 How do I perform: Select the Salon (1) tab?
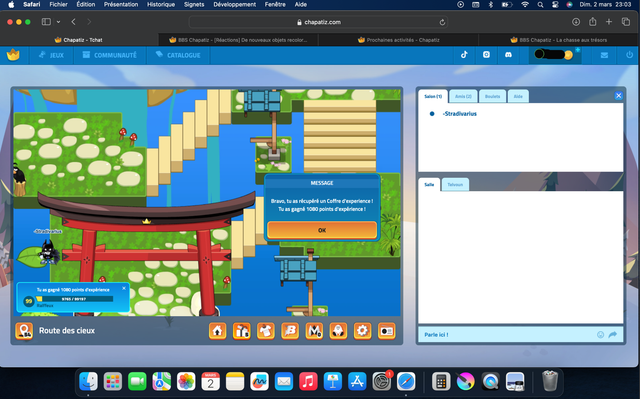433,96
